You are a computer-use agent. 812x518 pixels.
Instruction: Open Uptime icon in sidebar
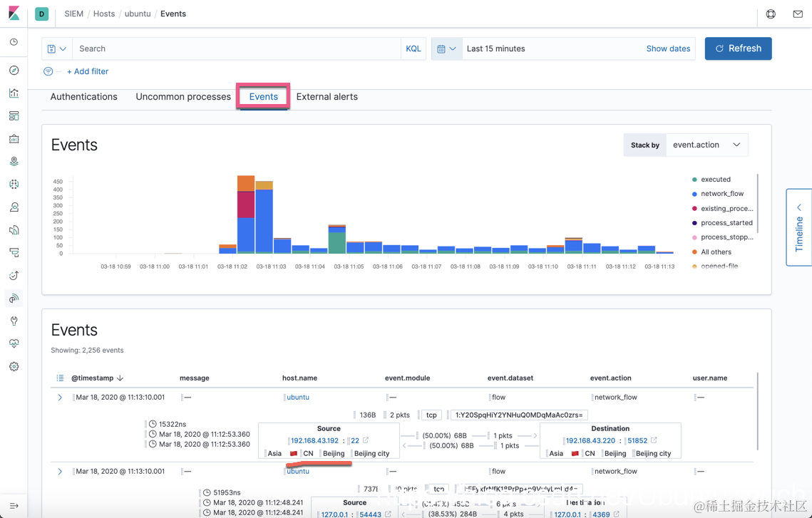pyautogui.click(x=14, y=275)
